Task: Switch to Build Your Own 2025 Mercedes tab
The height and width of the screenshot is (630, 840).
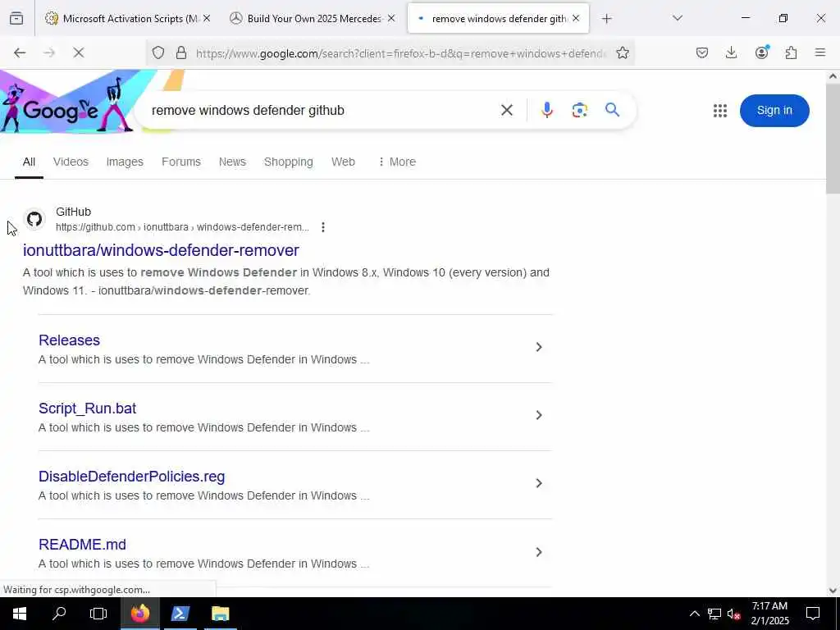Action: 313,19
